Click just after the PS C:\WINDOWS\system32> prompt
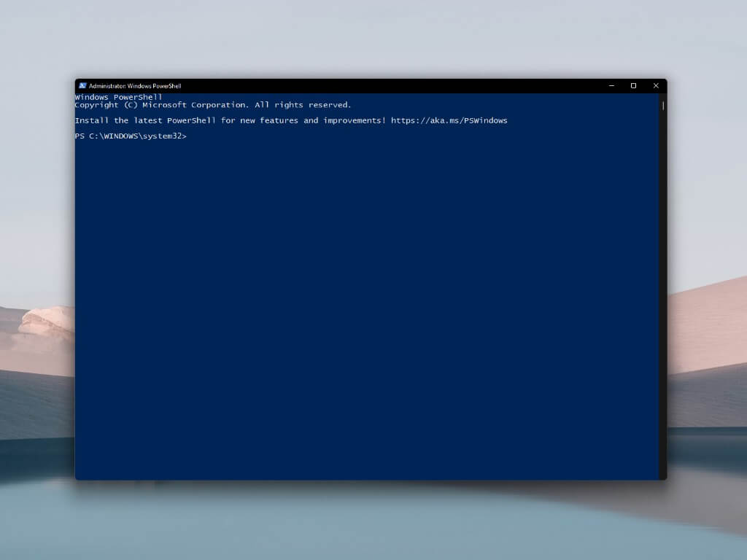 (191, 136)
